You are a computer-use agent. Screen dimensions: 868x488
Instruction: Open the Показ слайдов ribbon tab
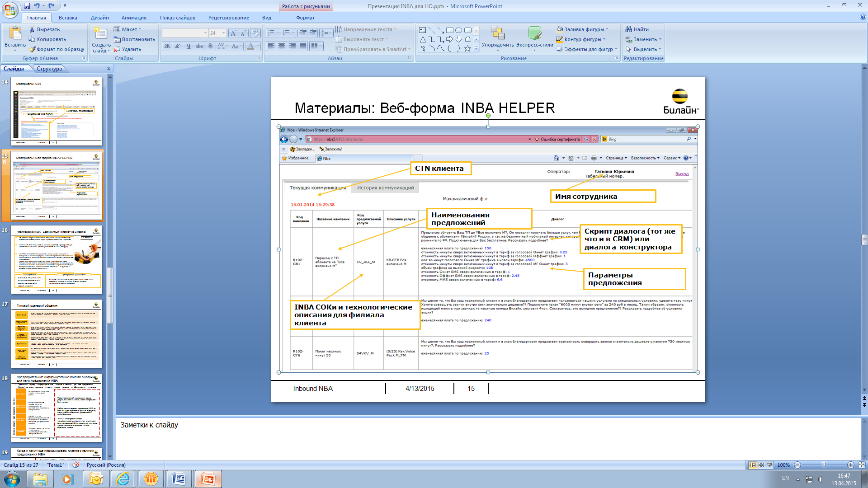click(178, 18)
